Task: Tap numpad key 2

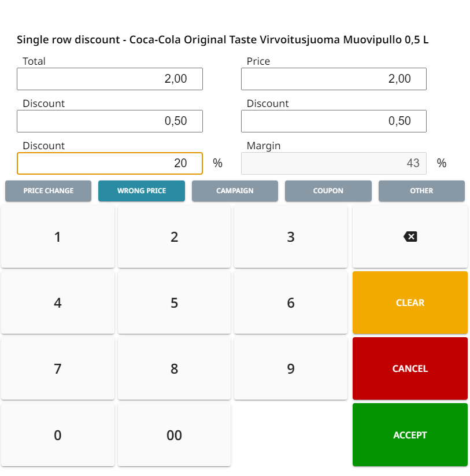Action: pos(174,237)
